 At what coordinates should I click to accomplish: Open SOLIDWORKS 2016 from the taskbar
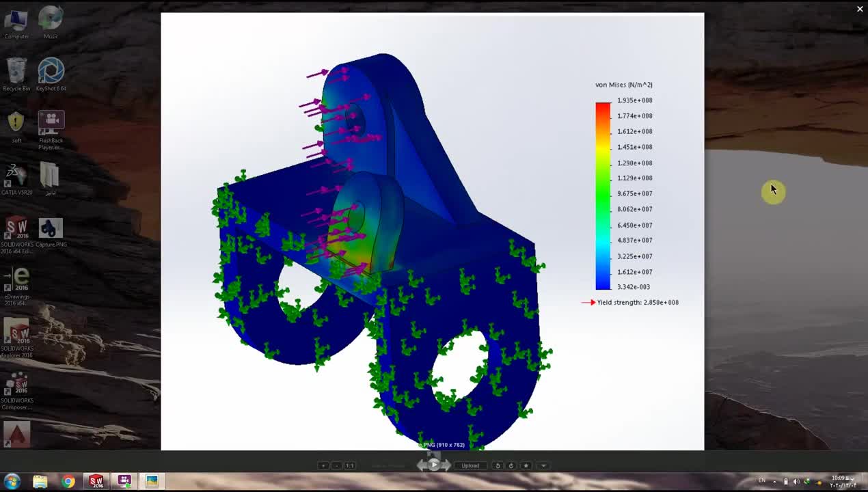[96, 482]
